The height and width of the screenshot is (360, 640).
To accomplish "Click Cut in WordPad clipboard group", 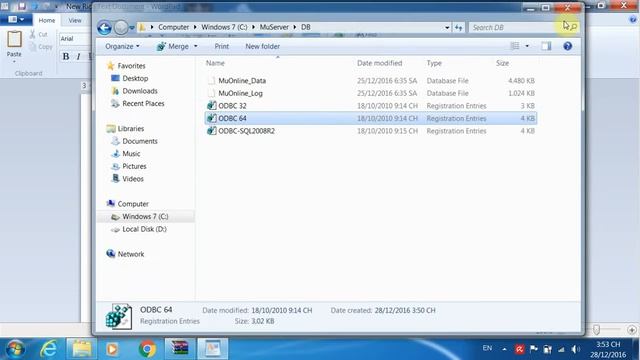I will (x=38, y=35).
